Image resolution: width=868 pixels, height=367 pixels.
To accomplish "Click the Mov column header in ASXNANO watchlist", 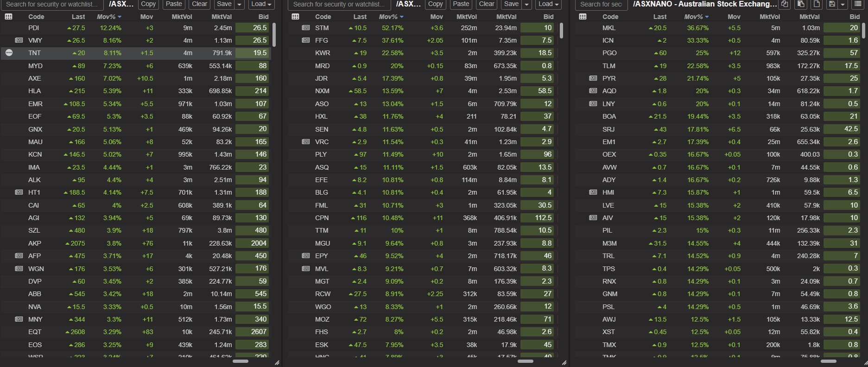I will click(734, 17).
